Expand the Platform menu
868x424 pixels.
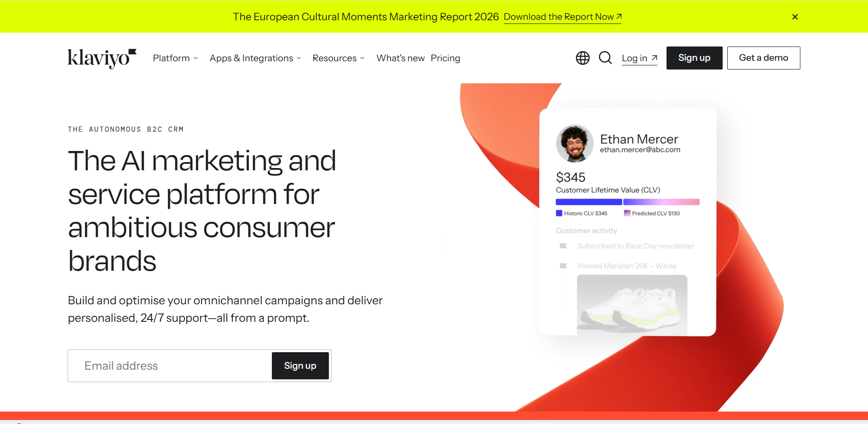[x=175, y=58]
